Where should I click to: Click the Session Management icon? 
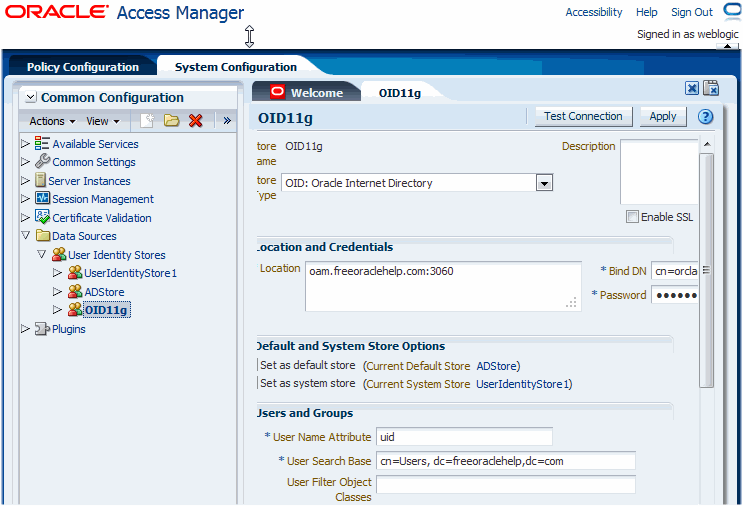[x=42, y=198]
